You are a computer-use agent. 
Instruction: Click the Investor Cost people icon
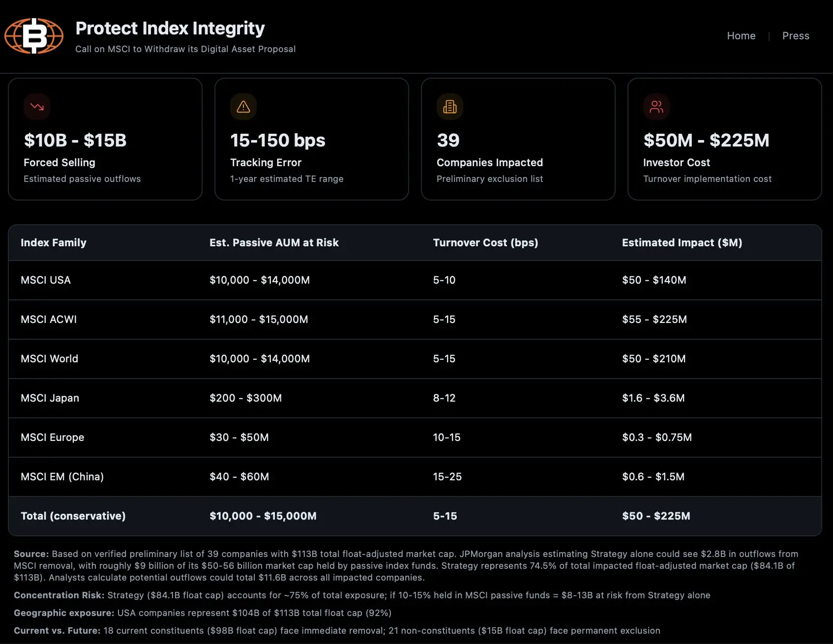(656, 106)
